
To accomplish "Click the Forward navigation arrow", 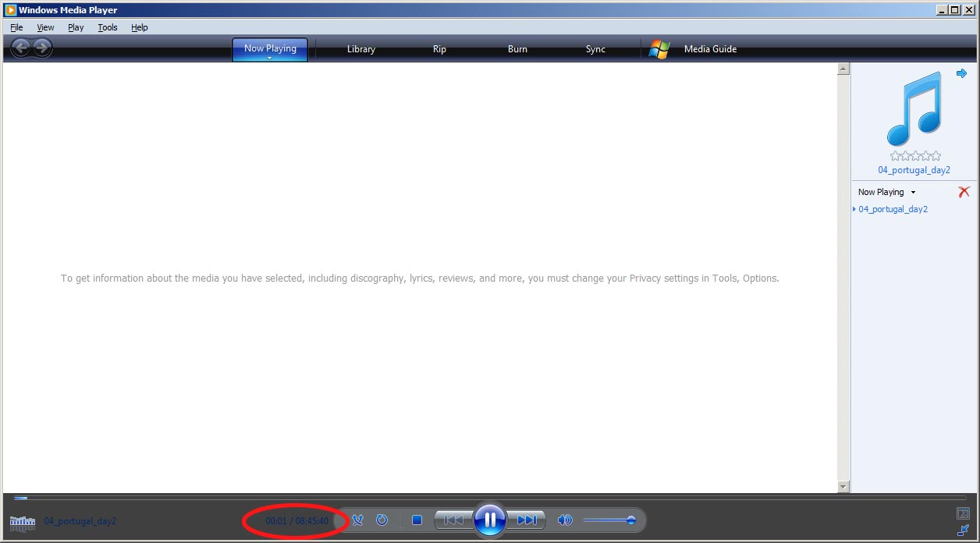I will 42,48.
